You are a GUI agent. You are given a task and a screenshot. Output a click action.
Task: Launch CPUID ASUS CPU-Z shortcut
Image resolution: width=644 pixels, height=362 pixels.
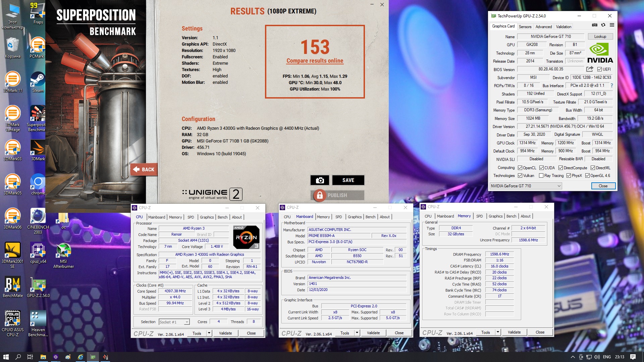[12, 323]
